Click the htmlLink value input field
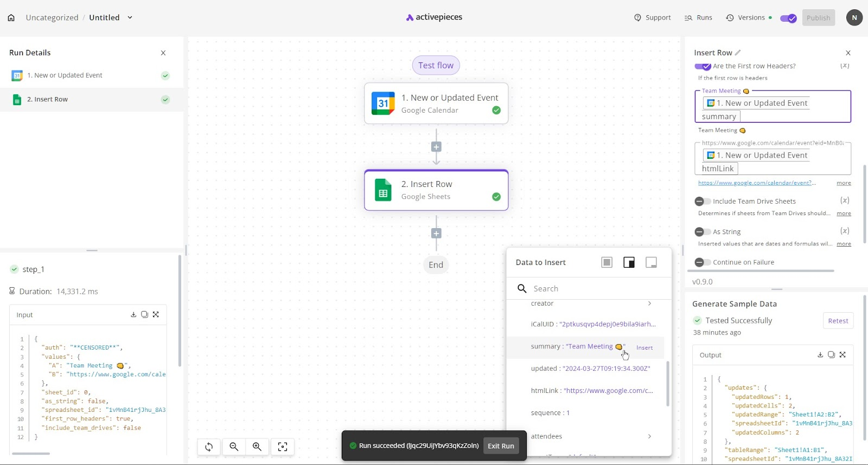 click(x=773, y=158)
